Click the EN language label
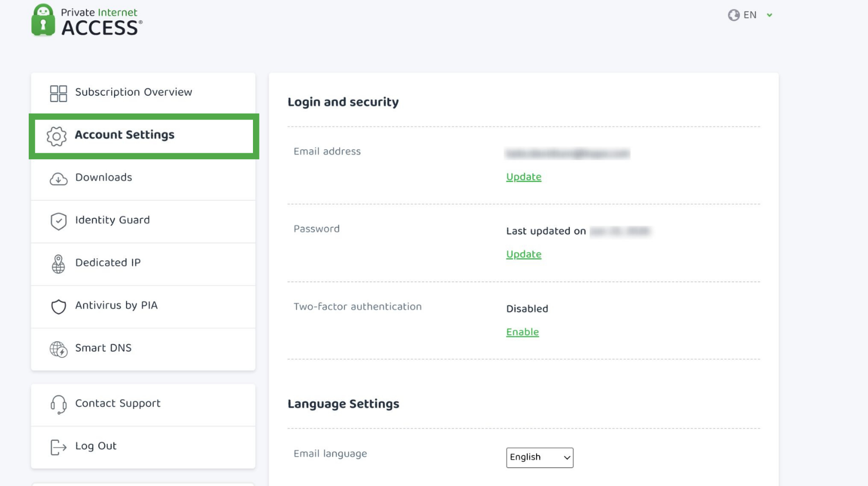The height and width of the screenshot is (486, 868). tap(750, 15)
